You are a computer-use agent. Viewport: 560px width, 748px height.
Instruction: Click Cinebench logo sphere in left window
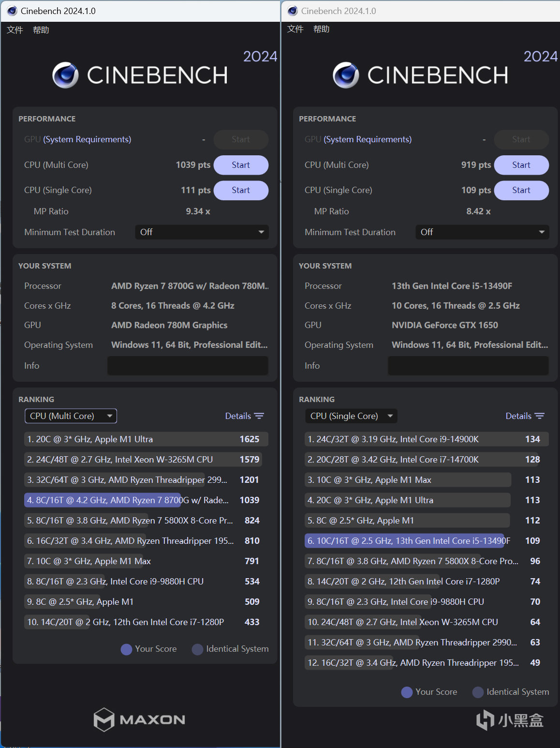pos(65,75)
